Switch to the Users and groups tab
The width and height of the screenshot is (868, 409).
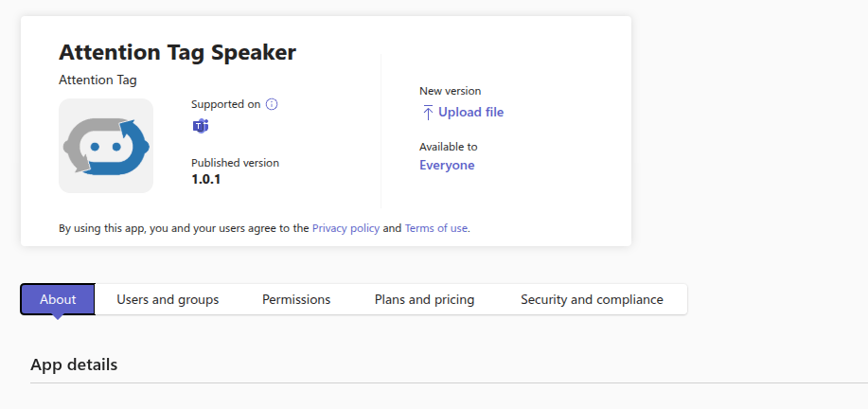(168, 299)
